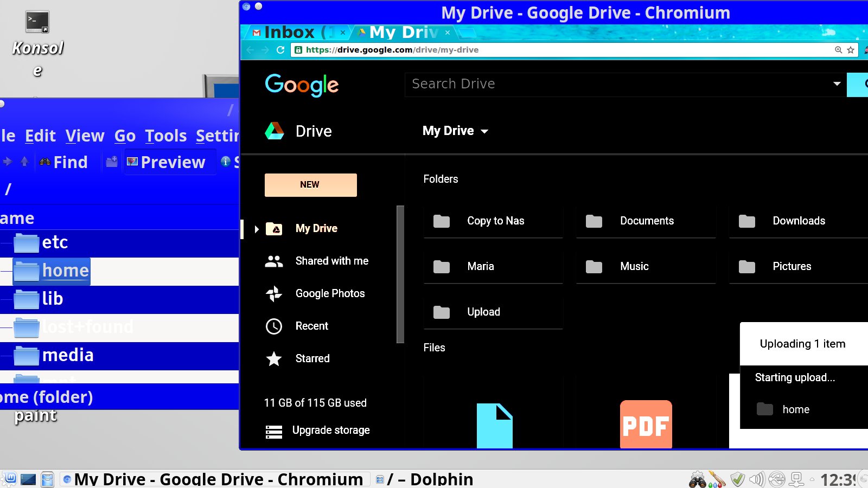Click Chromium task in taskbar
This screenshot has width=868, height=488.
pyautogui.click(x=214, y=479)
